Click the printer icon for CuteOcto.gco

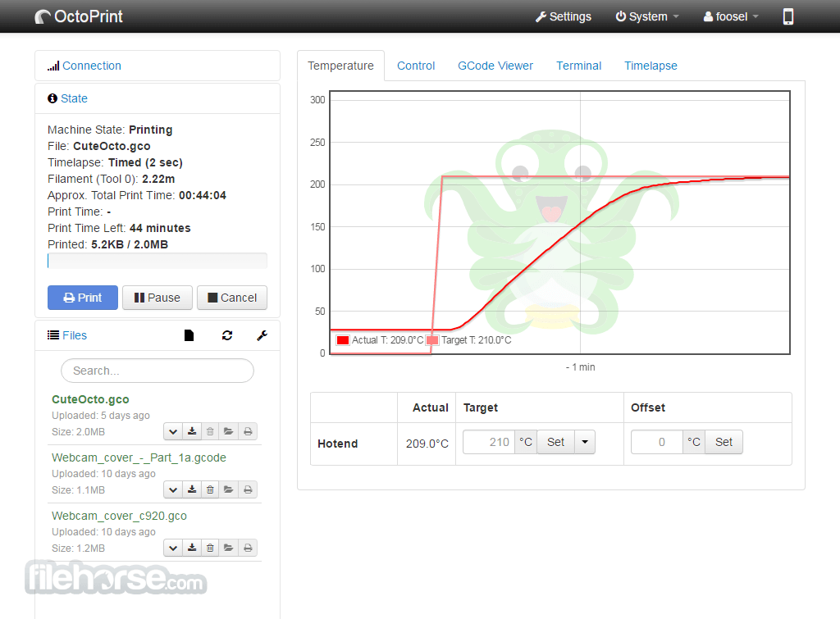[x=248, y=431]
